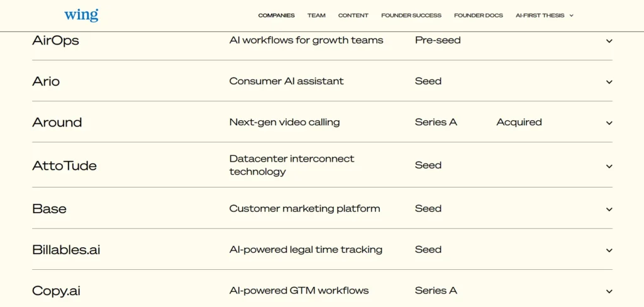Screen dimensions: 644x307
Task: Open the Billables.ai company entry
Action: (66, 250)
